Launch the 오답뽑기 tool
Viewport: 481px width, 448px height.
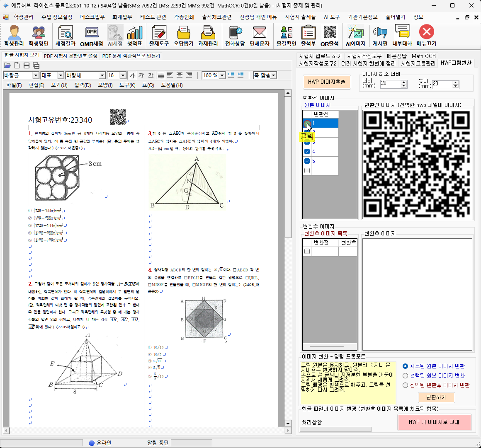(x=183, y=35)
